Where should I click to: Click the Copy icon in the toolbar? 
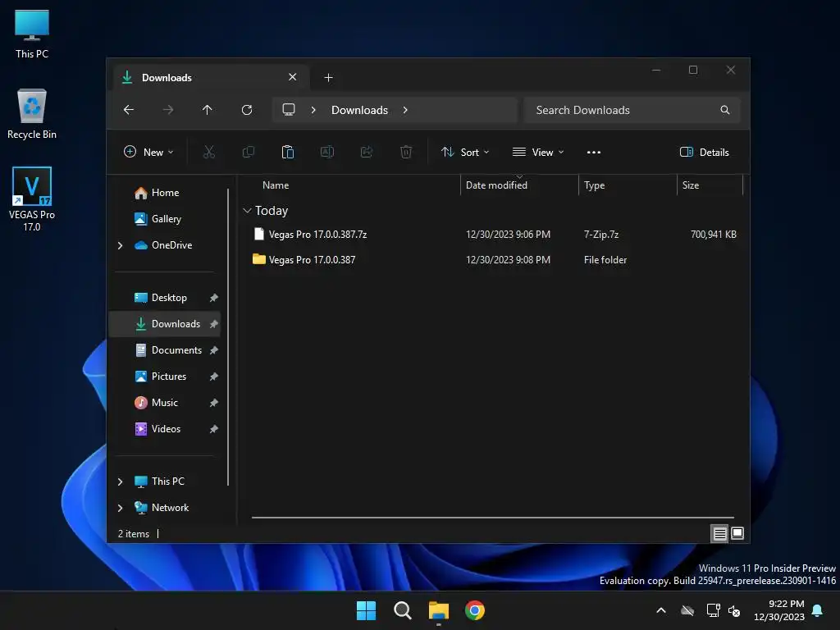(x=248, y=152)
